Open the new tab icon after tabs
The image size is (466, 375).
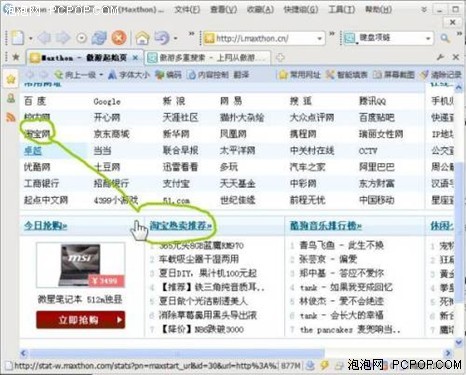pos(280,57)
